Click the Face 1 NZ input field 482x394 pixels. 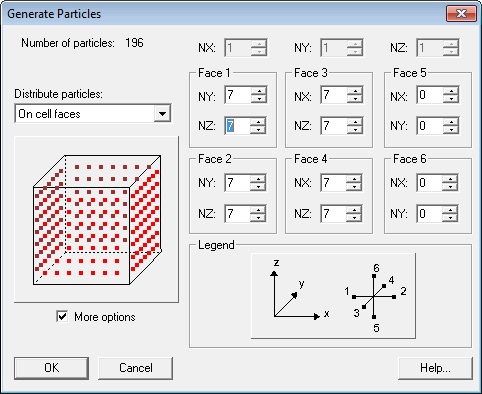coord(238,126)
